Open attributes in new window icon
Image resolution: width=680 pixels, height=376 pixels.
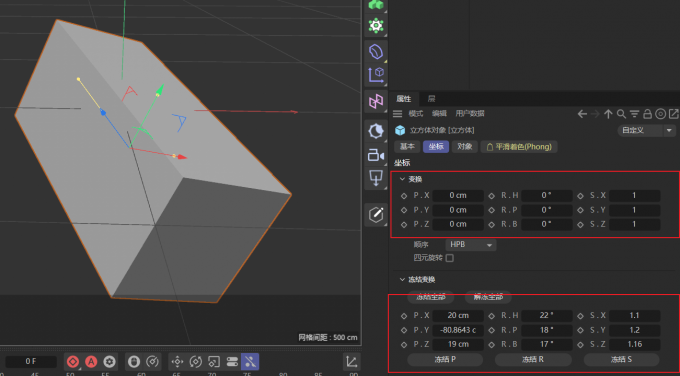click(x=673, y=114)
